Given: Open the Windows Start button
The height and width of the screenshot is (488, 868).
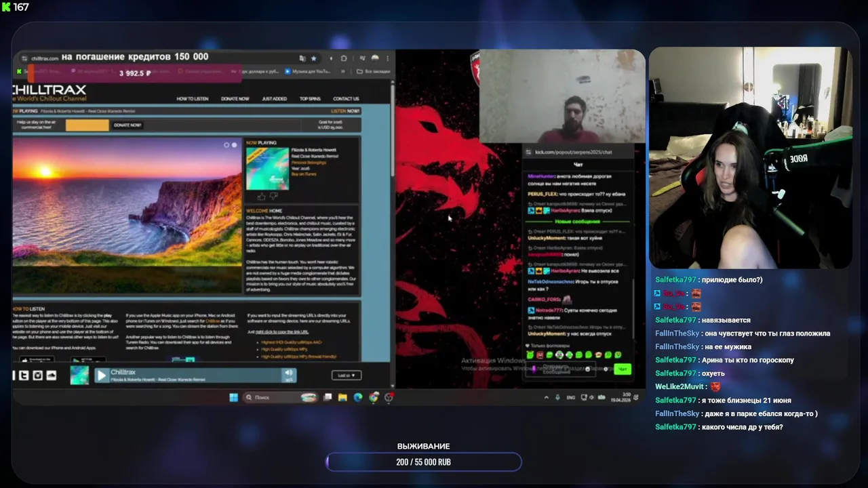Looking at the screenshot, I should point(233,397).
